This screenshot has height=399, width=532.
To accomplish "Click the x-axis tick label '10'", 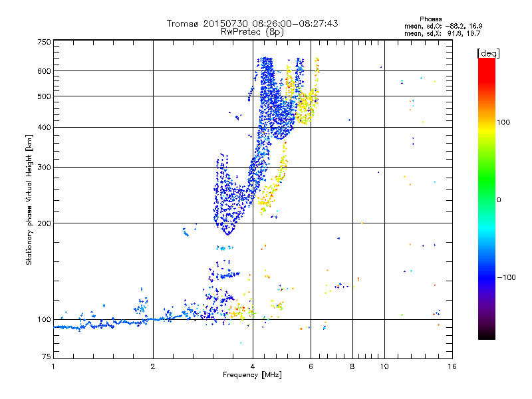I will [x=384, y=366].
